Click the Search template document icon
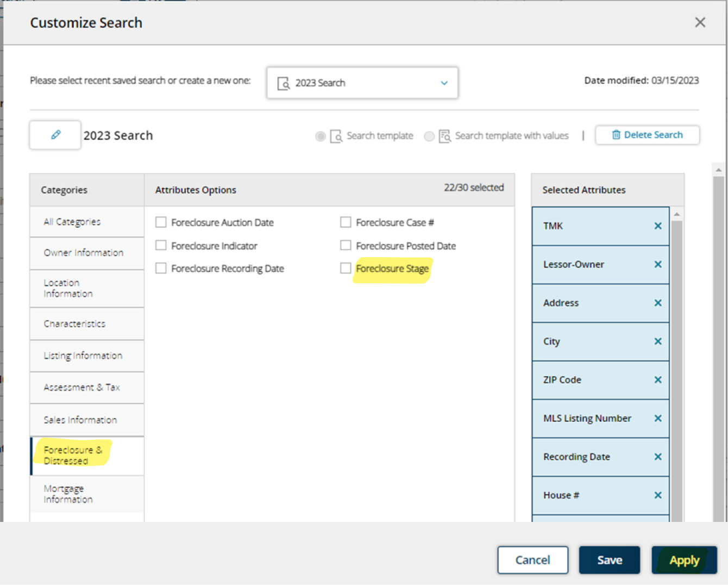 pyautogui.click(x=336, y=136)
